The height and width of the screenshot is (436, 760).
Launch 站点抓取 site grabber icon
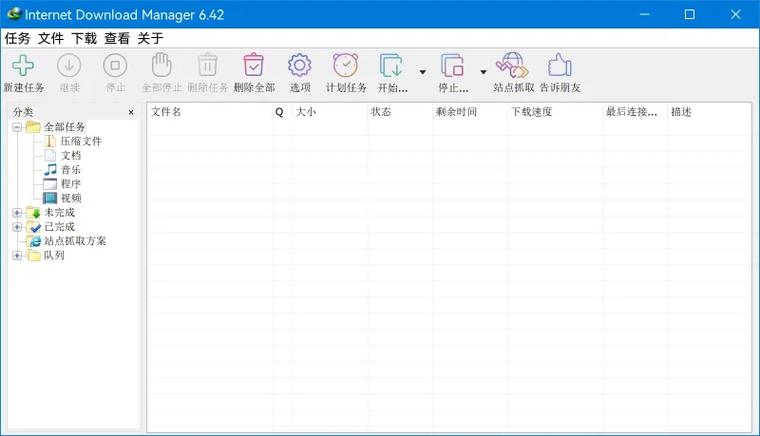(512, 65)
